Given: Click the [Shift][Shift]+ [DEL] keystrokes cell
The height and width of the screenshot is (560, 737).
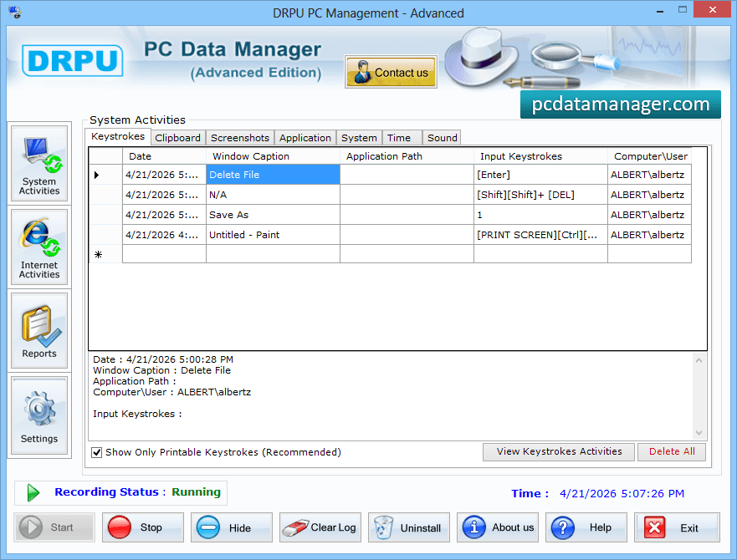Looking at the screenshot, I should point(540,195).
